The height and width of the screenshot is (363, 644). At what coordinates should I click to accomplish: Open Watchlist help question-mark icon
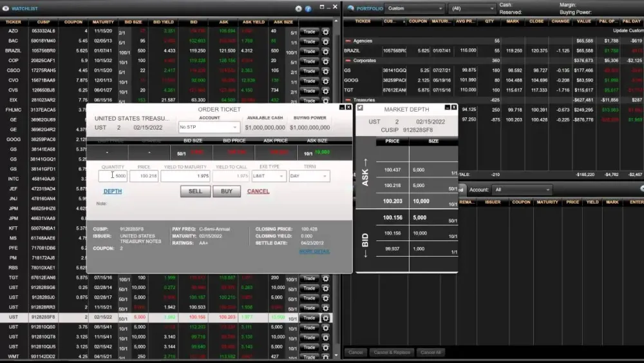(x=308, y=8)
